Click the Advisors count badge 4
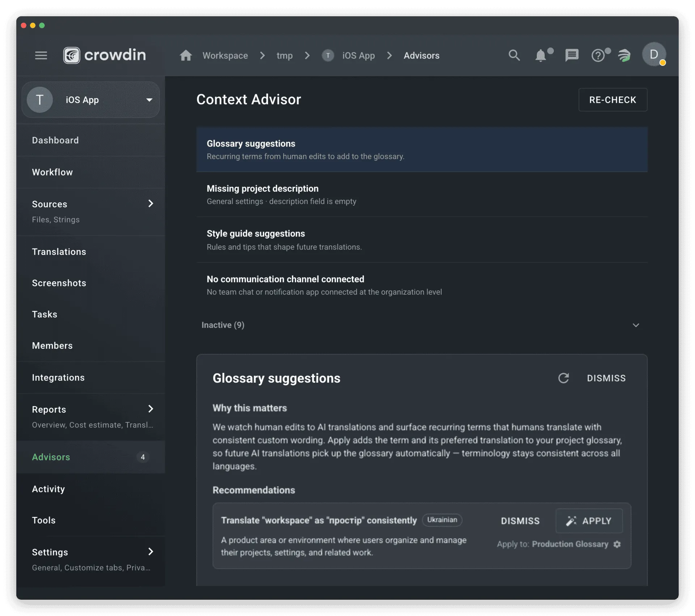This screenshot has width=695, height=616. click(143, 457)
